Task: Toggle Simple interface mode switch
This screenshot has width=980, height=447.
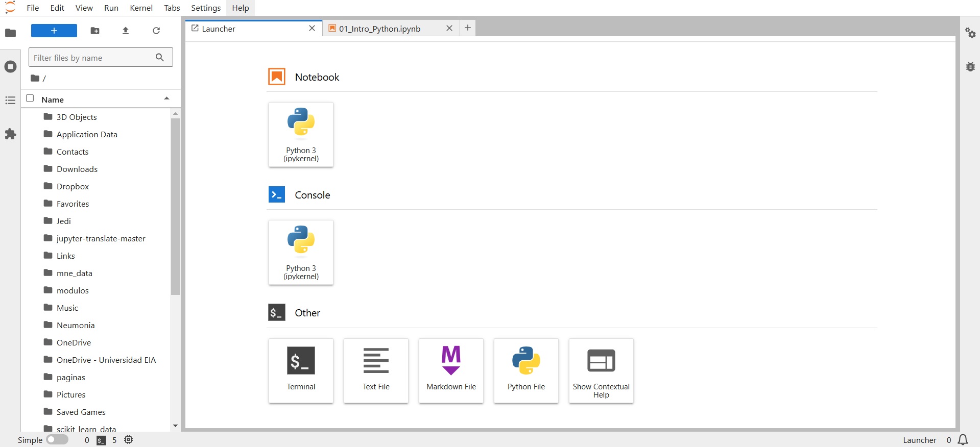Action: [x=57, y=440]
